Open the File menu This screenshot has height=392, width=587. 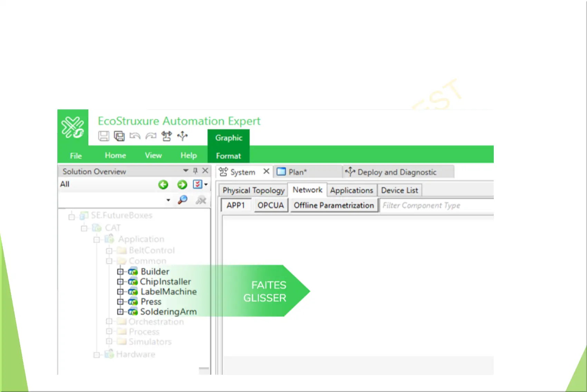[x=76, y=156]
